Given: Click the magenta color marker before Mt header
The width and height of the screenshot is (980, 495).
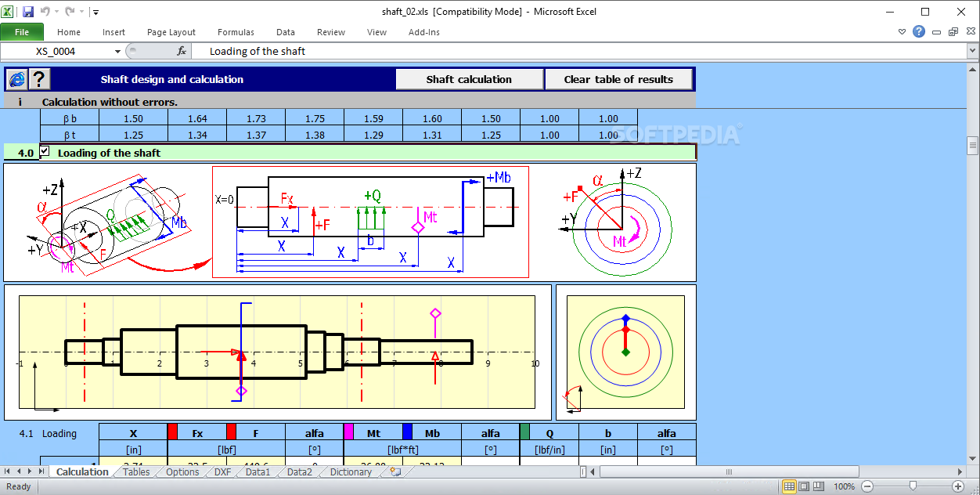Looking at the screenshot, I should 348,432.
